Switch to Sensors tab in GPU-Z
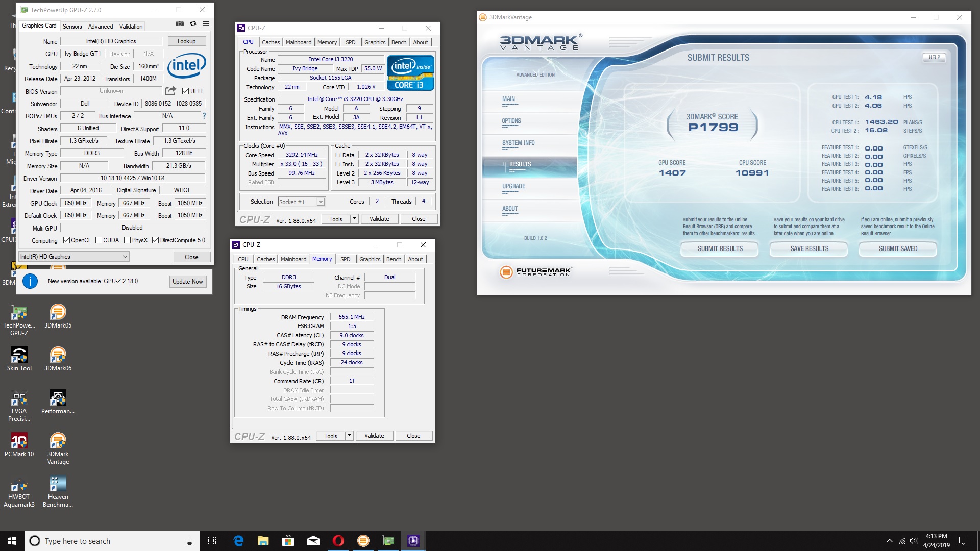Image resolution: width=980 pixels, height=551 pixels. coord(72,27)
